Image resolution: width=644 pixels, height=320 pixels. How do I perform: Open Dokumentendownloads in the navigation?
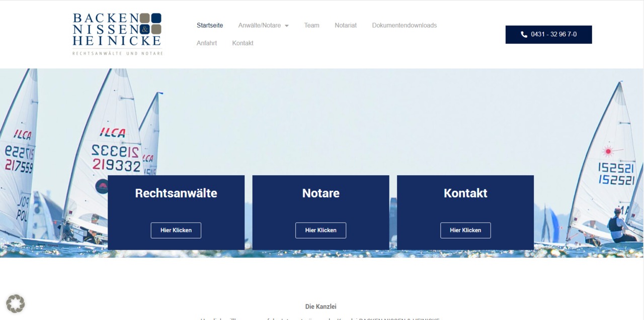click(x=405, y=25)
